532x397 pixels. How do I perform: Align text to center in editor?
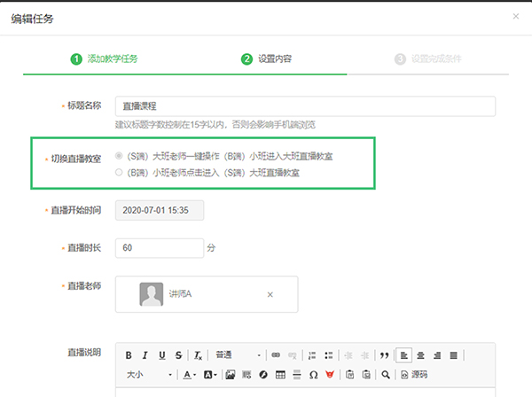click(420, 355)
